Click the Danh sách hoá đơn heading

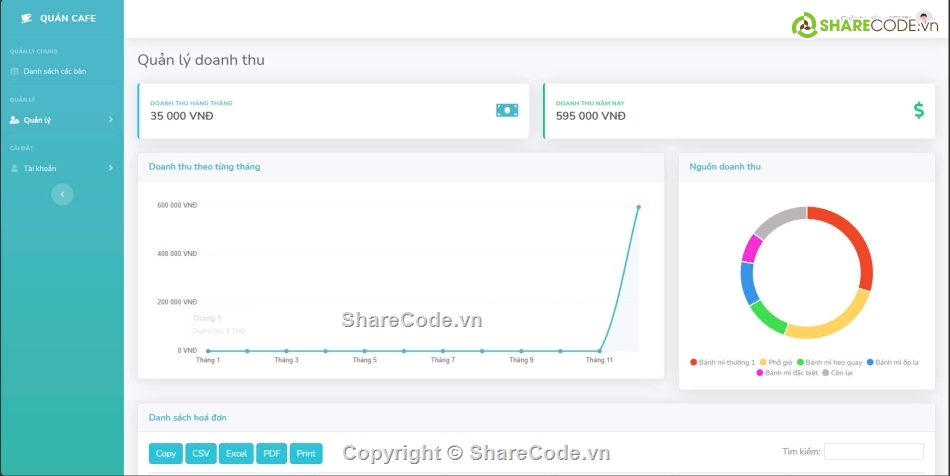(188, 417)
